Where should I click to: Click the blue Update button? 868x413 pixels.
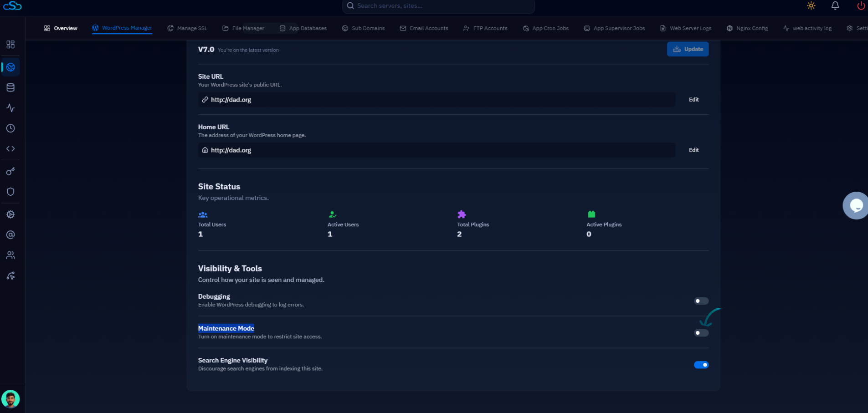tap(688, 49)
